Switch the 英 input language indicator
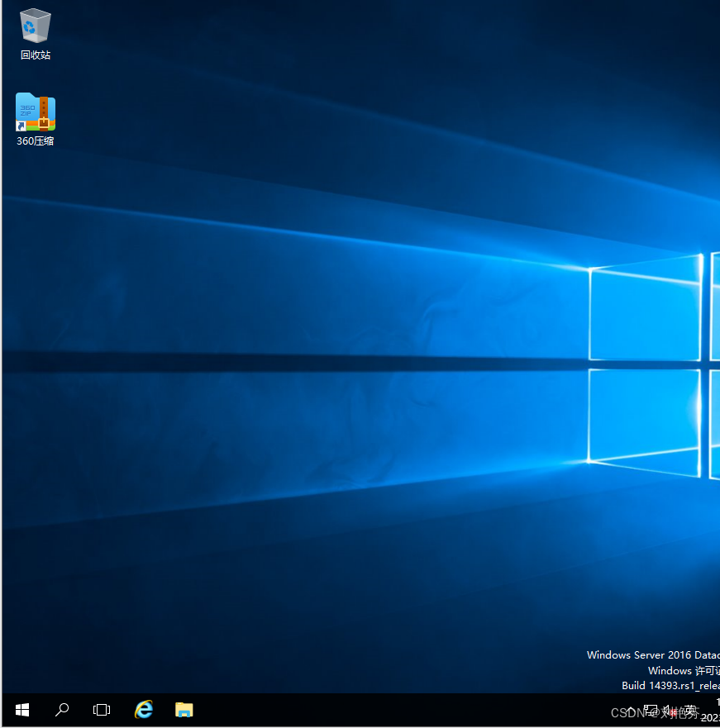The width and height of the screenshot is (720, 728). [690, 711]
